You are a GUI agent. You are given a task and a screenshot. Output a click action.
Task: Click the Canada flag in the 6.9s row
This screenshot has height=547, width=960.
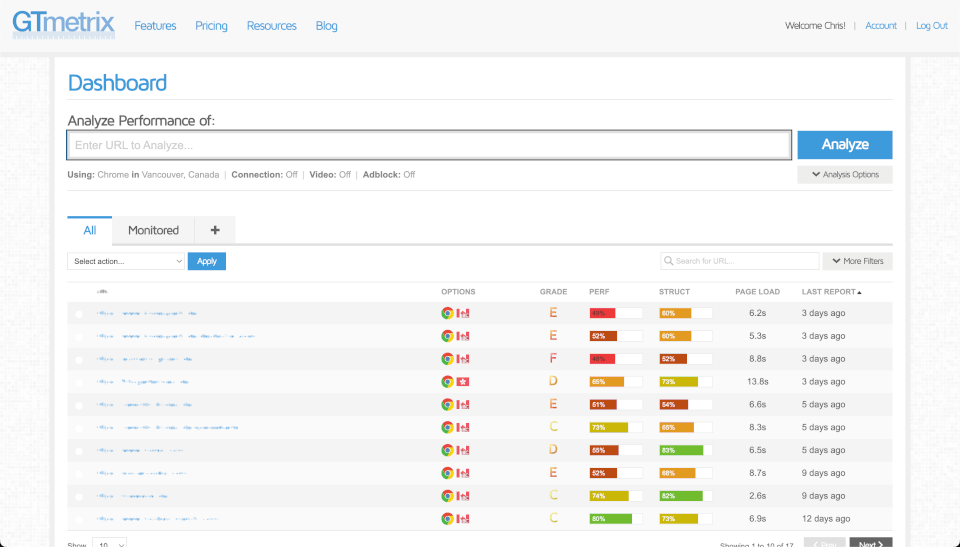(463, 519)
